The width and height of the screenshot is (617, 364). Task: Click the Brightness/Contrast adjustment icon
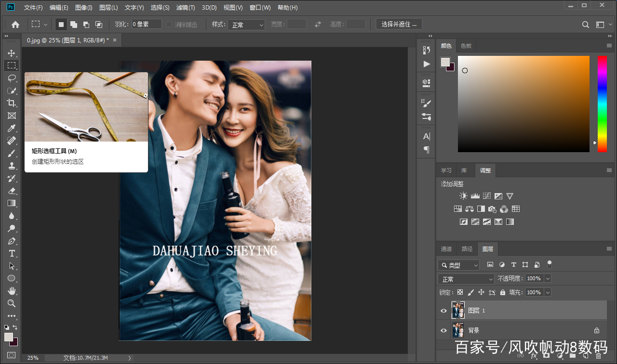coord(463,196)
